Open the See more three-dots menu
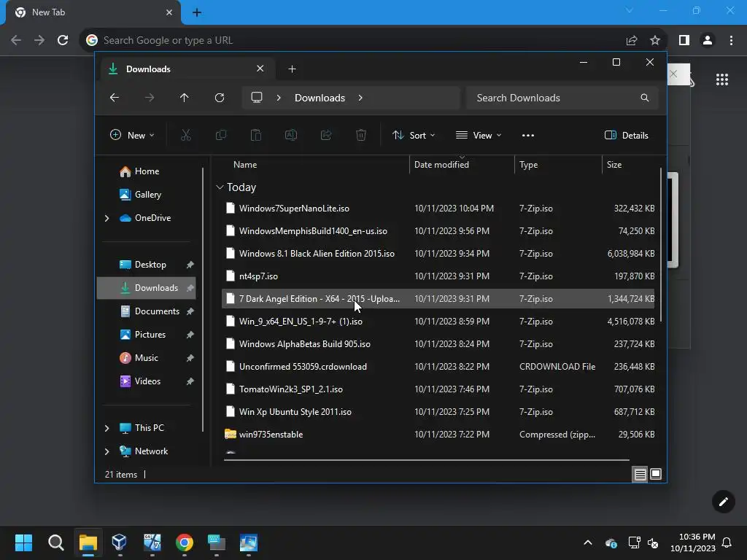 click(528, 135)
